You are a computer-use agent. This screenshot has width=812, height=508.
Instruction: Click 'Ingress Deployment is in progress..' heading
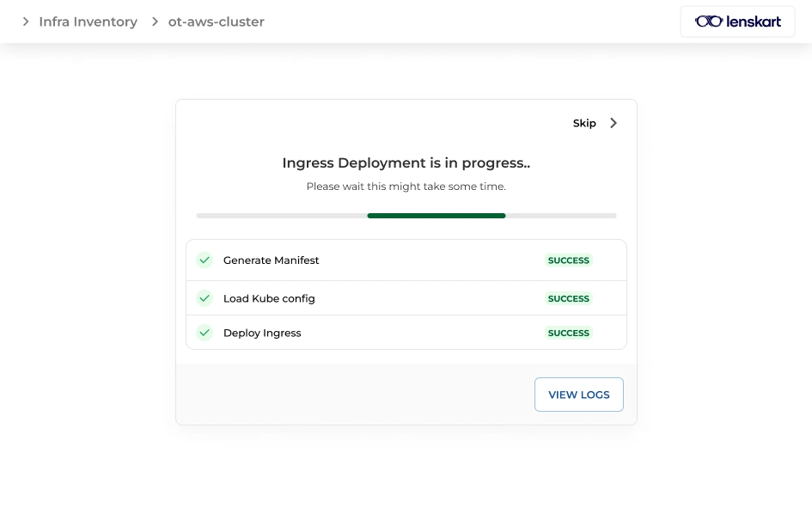coord(406,163)
